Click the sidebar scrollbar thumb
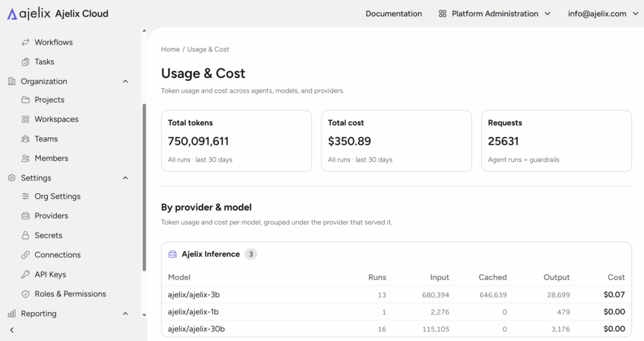The image size is (644, 341). pos(144,187)
